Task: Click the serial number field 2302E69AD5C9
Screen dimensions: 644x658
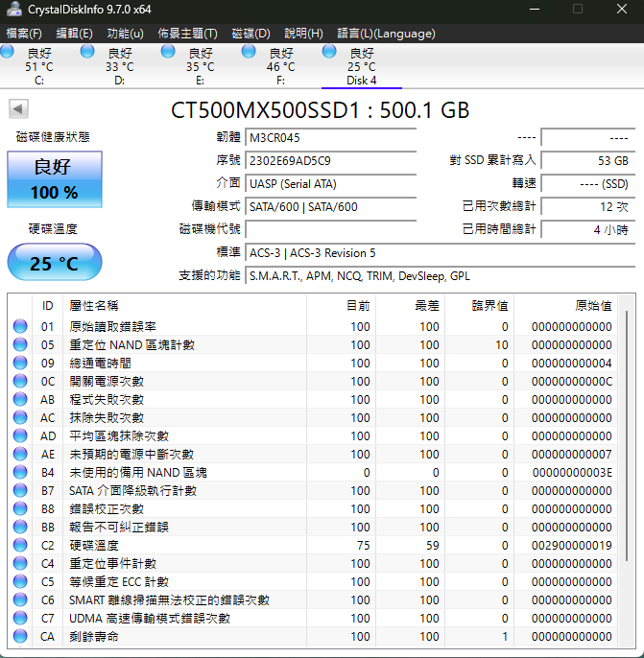Action: (x=331, y=161)
